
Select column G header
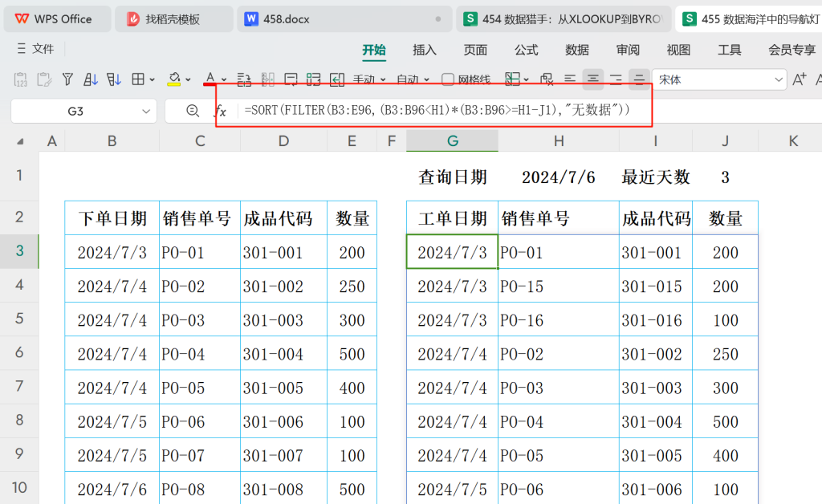(x=452, y=141)
